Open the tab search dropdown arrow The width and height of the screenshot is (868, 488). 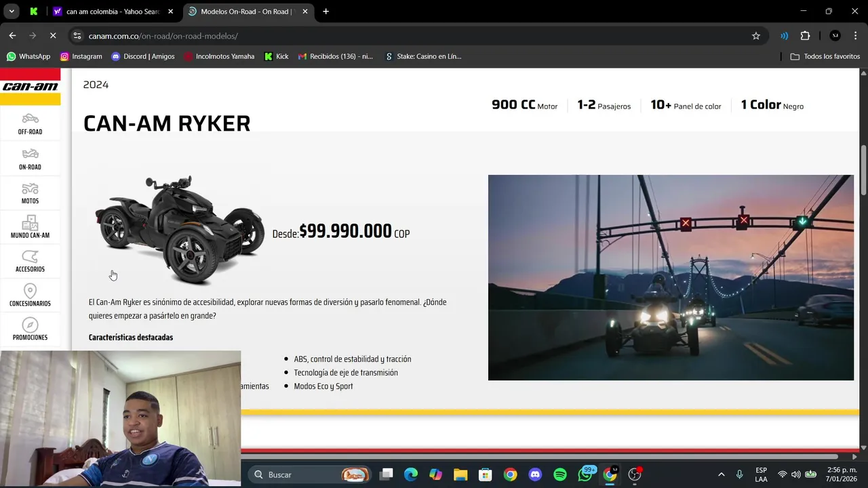(x=12, y=12)
